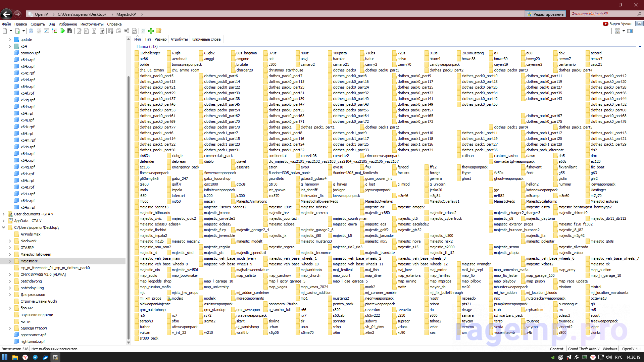Click the New file toolbar icon
644x362 pixels.
(x=5, y=31)
